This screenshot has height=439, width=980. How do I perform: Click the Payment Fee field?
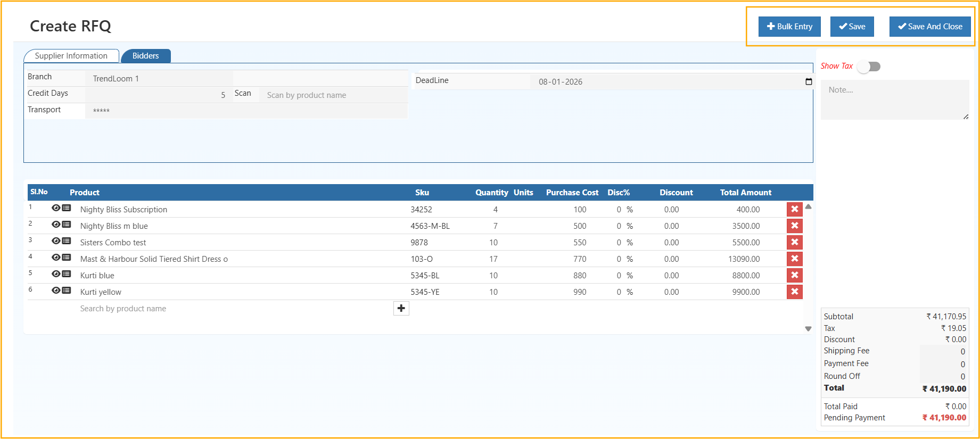point(944,364)
